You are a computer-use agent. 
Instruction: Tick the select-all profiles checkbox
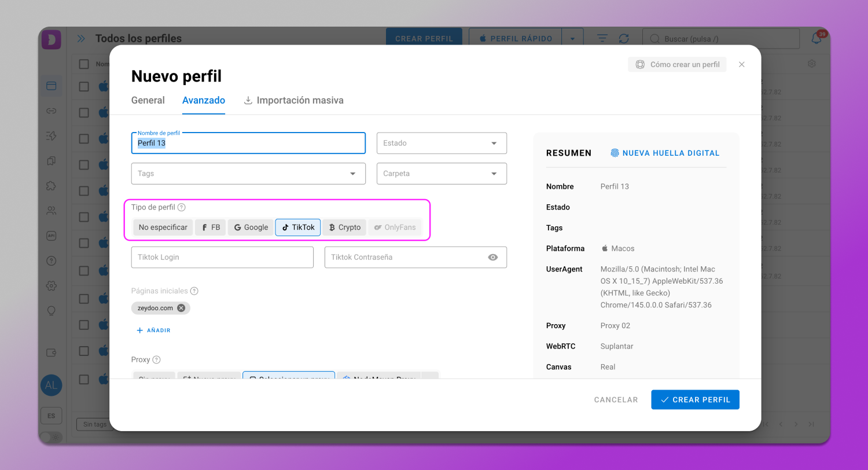tap(84, 64)
